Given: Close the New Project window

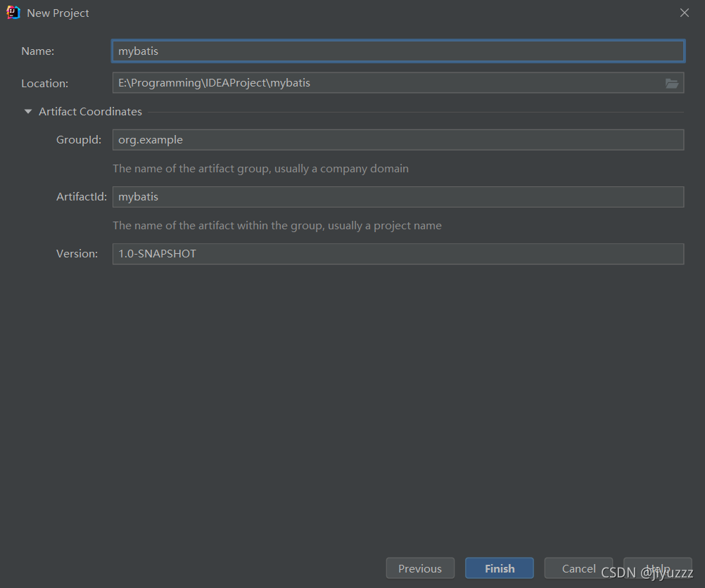Looking at the screenshot, I should pyautogui.click(x=685, y=13).
